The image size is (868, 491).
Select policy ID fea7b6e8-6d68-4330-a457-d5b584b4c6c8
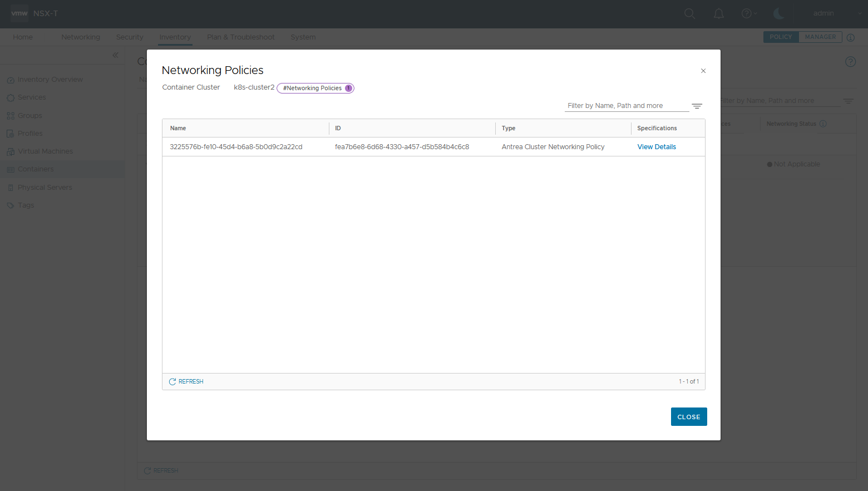point(402,147)
